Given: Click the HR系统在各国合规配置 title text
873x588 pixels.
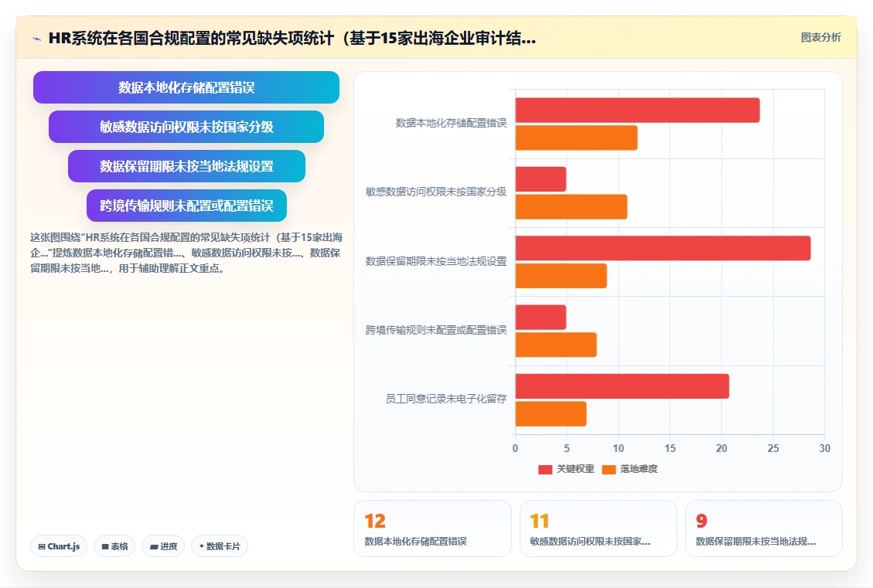Looking at the screenshot, I should coord(292,39).
